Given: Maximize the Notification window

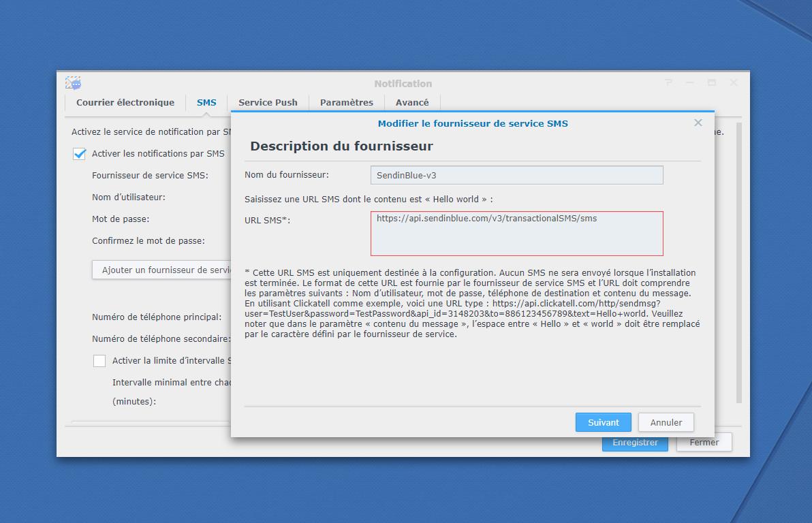Looking at the screenshot, I should tap(712, 83).
